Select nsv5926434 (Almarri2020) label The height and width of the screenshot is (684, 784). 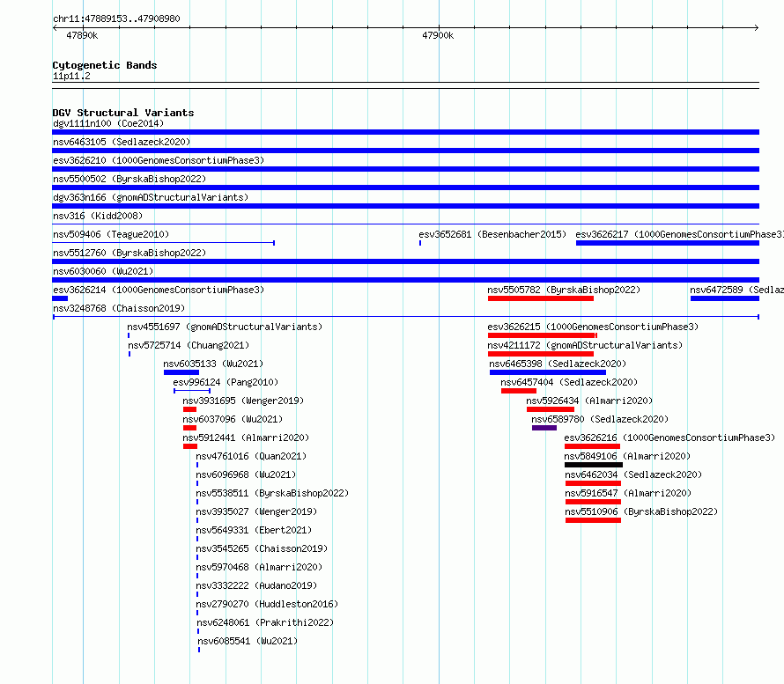click(x=589, y=401)
